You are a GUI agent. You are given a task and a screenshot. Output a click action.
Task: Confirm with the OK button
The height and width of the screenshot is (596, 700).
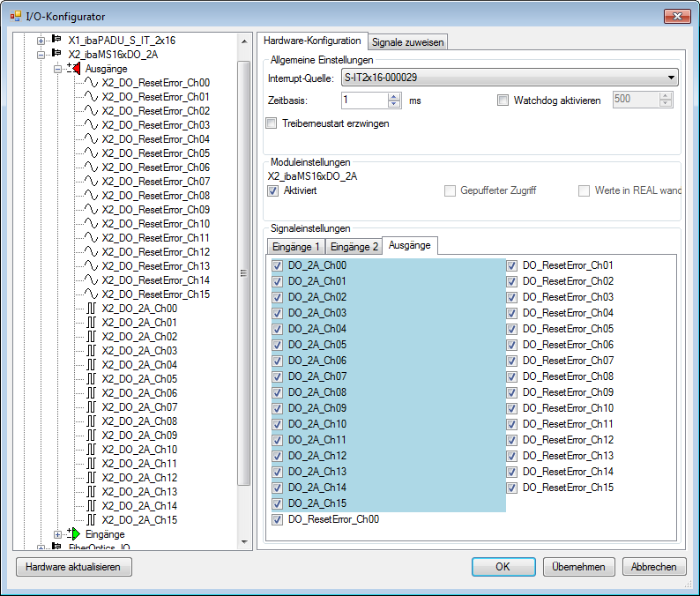click(503, 567)
